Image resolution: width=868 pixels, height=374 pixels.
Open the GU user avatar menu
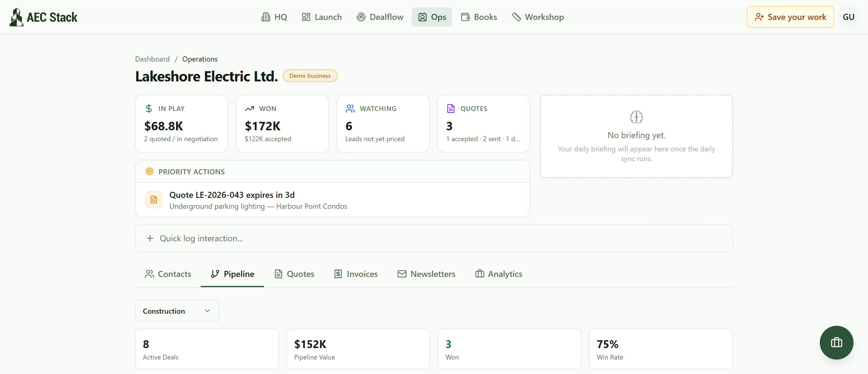(848, 17)
